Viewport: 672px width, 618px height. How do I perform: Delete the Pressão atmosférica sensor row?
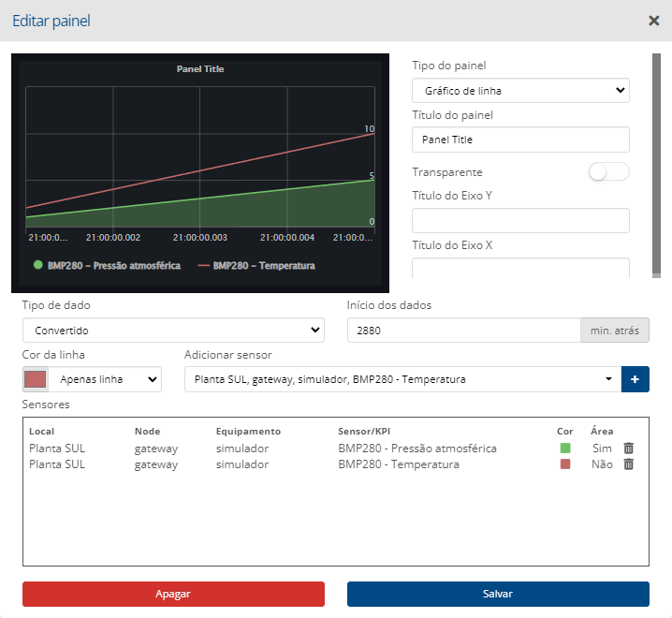(629, 449)
